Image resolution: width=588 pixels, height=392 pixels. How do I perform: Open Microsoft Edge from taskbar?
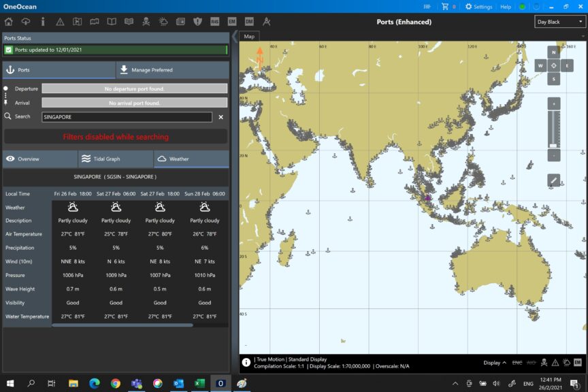tap(95, 383)
